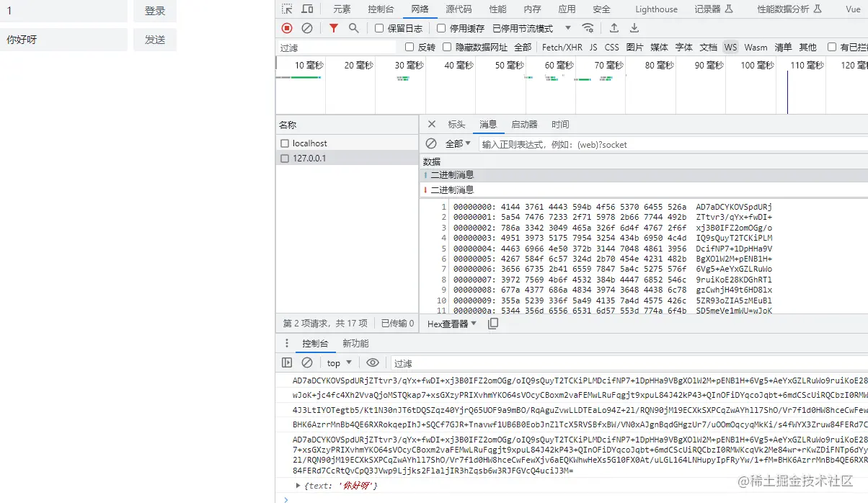Import HAR file with the upload arrow icon
868x503 pixels.
[614, 28]
